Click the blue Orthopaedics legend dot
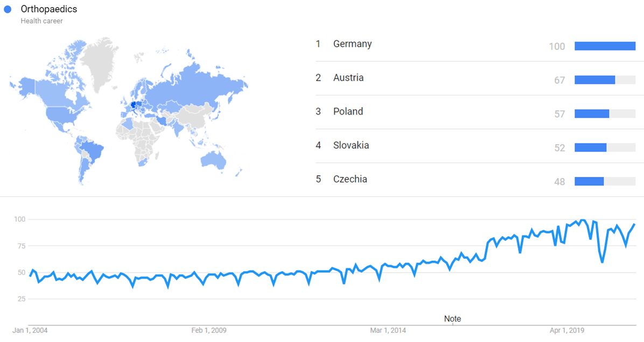This screenshot has width=644, height=342. point(8,9)
